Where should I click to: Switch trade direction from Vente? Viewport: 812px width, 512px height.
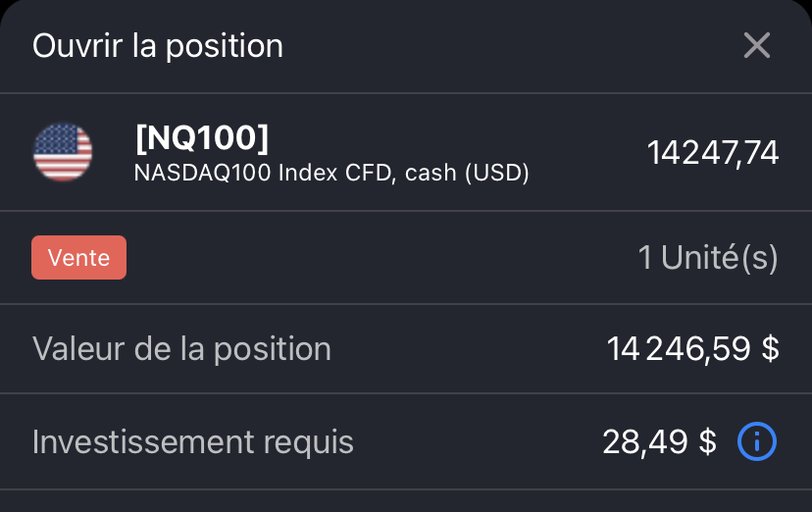78,258
